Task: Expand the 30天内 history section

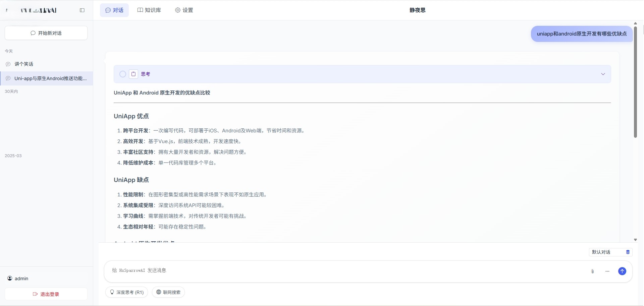Action: point(11,91)
